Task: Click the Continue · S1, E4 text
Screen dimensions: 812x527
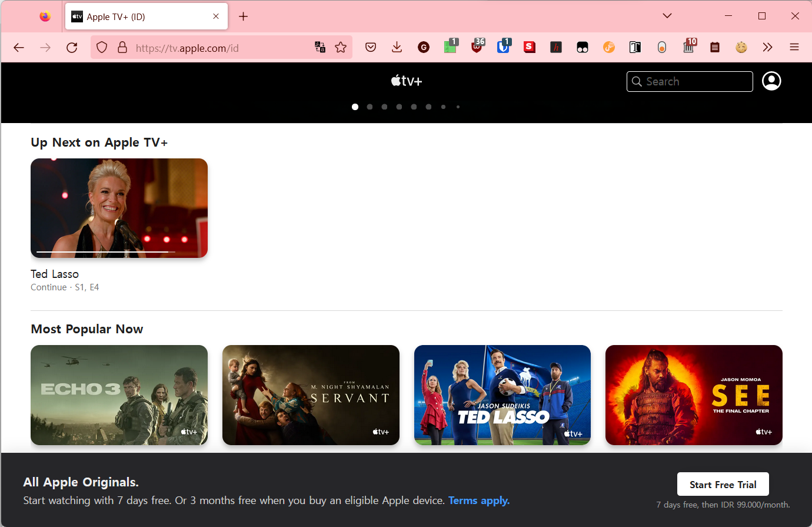Action: 65,287
